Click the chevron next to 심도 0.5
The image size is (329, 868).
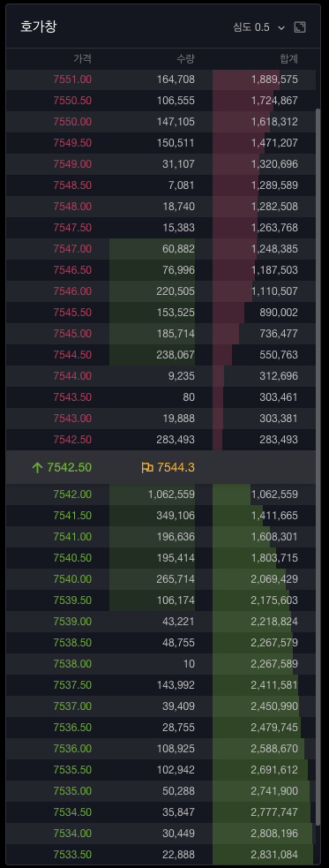pyautogui.click(x=281, y=27)
